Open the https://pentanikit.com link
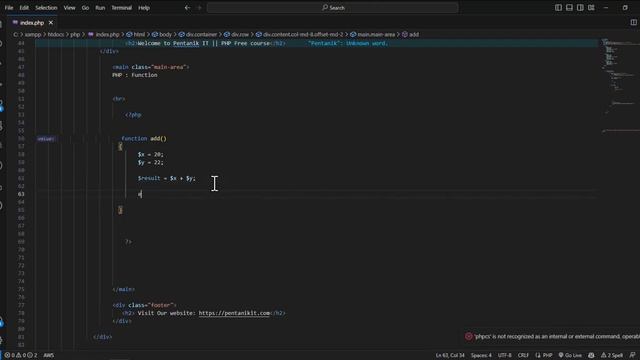The image size is (640, 360). click(x=234, y=313)
